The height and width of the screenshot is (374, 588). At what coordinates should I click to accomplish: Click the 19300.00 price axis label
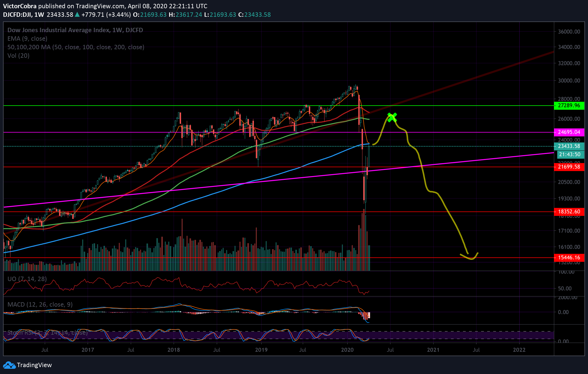tap(569, 199)
